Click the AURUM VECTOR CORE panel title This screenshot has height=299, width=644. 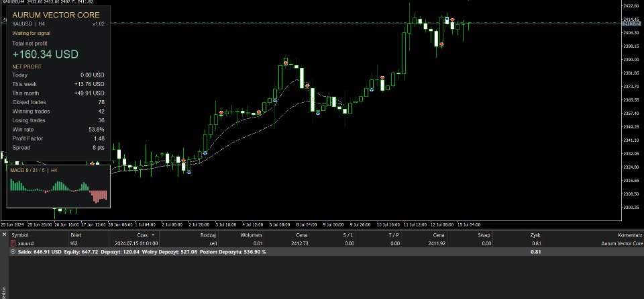tap(56, 15)
